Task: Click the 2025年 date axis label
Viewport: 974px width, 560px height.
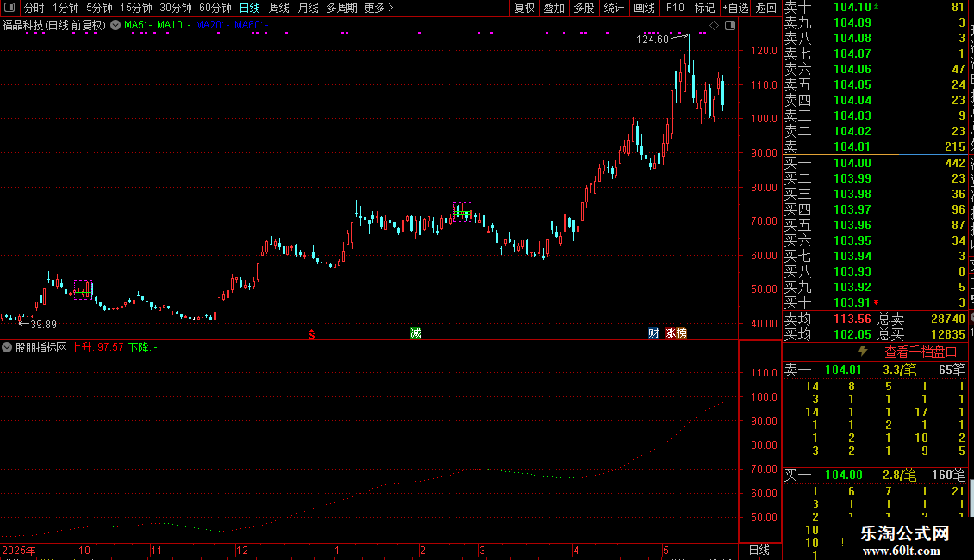Action: 19,550
